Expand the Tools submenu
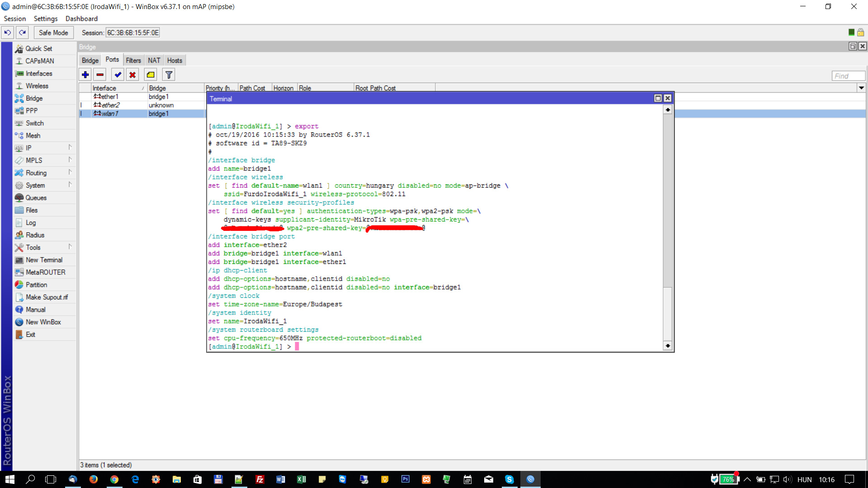 coord(70,247)
